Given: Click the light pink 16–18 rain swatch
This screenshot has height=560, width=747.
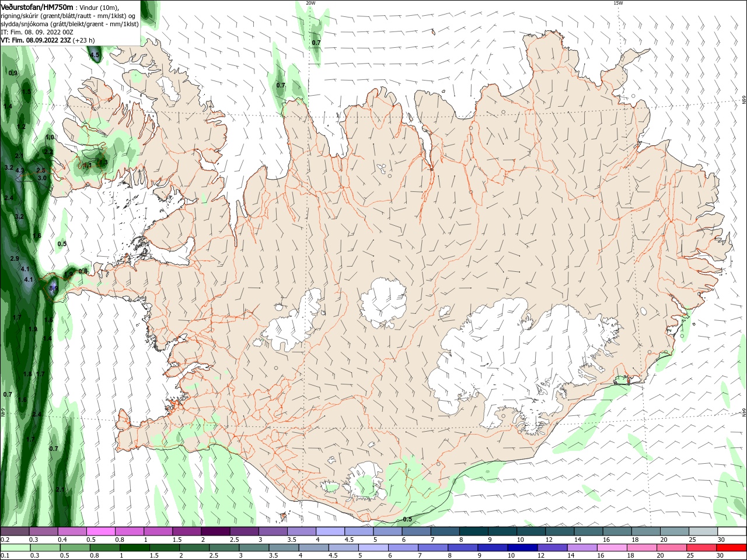Looking at the screenshot, I should [x=613, y=548].
